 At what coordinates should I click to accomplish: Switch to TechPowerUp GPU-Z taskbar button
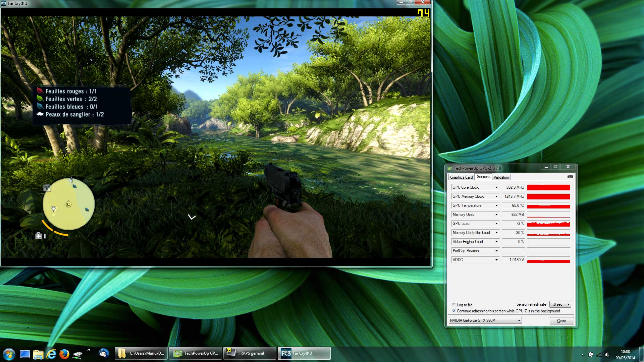click(196, 353)
